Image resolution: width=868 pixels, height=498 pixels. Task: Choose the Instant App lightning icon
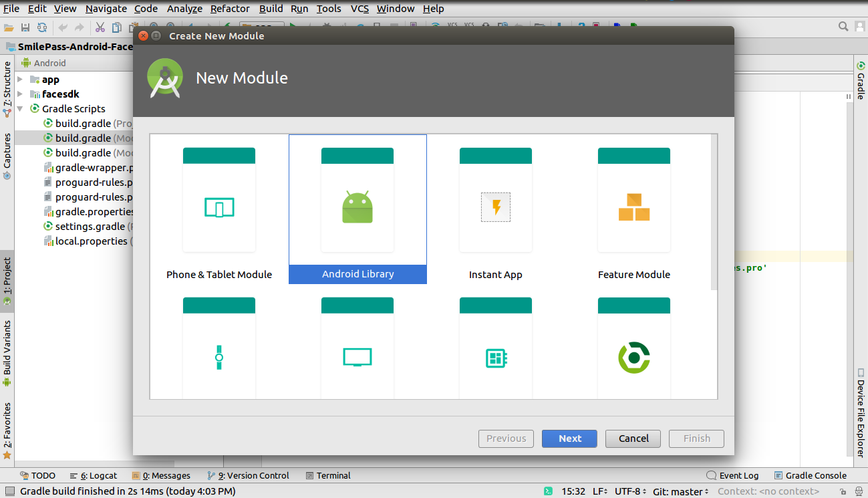496,207
